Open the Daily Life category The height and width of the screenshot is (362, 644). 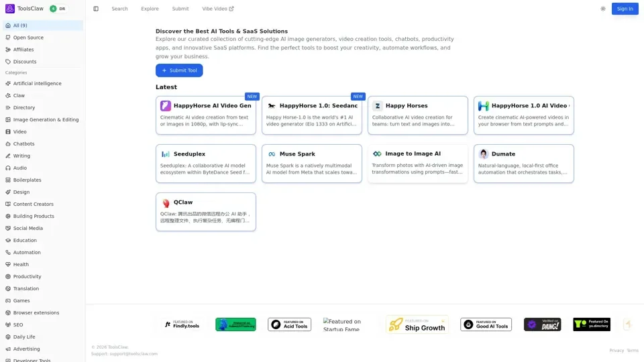(x=43, y=337)
